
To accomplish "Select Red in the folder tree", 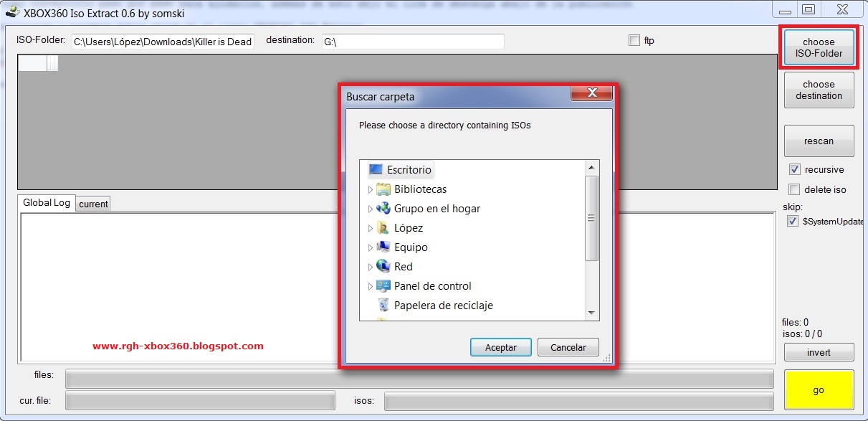I will click(x=404, y=267).
